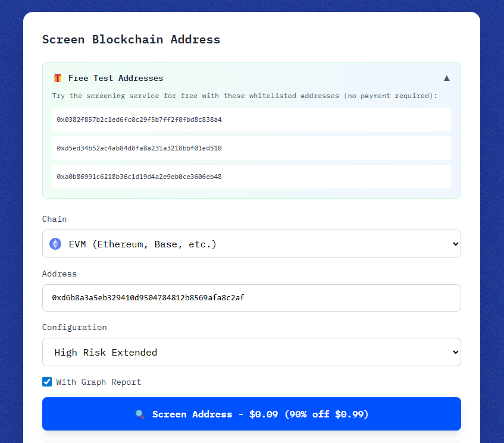Click the Configuration field label
Viewport: 504px width, 443px height.
(74, 328)
